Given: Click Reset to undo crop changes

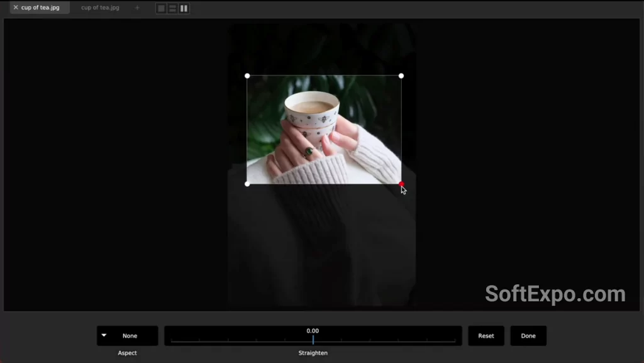Looking at the screenshot, I should point(486,335).
